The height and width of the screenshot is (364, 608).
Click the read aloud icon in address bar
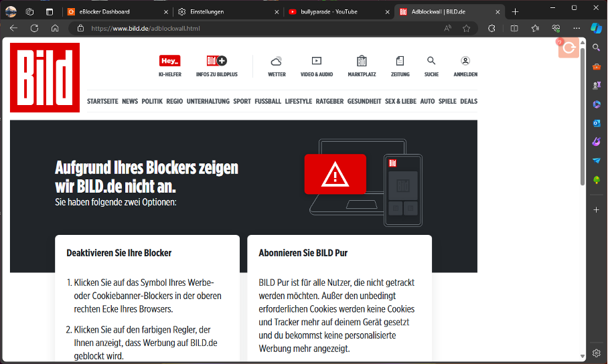[x=447, y=28]
